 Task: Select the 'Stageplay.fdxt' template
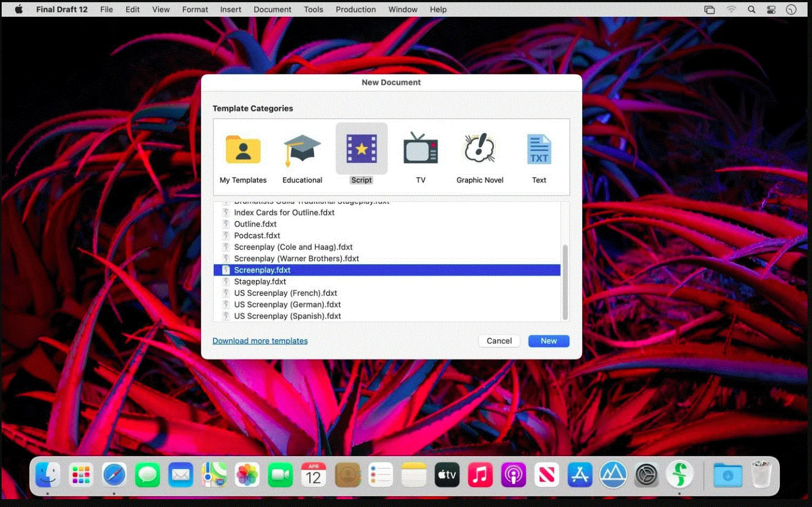coord(387,281)
